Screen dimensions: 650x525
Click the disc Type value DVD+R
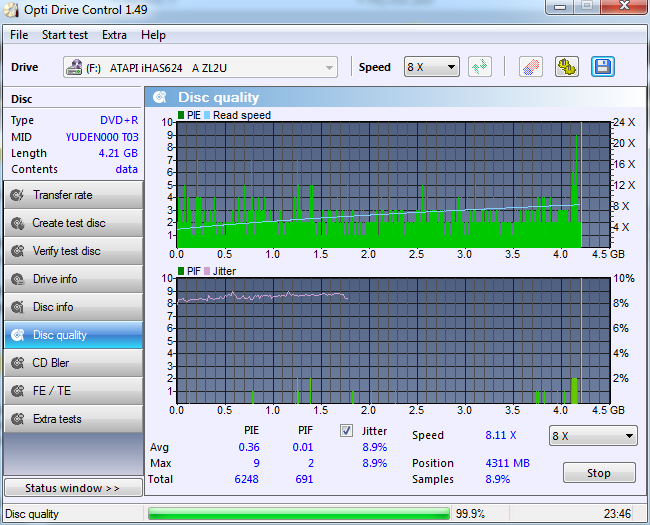click(x=119, y=120)
